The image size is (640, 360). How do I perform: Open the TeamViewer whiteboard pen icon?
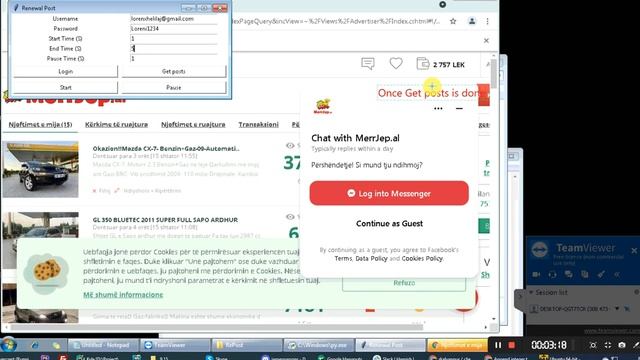point(601,274)
